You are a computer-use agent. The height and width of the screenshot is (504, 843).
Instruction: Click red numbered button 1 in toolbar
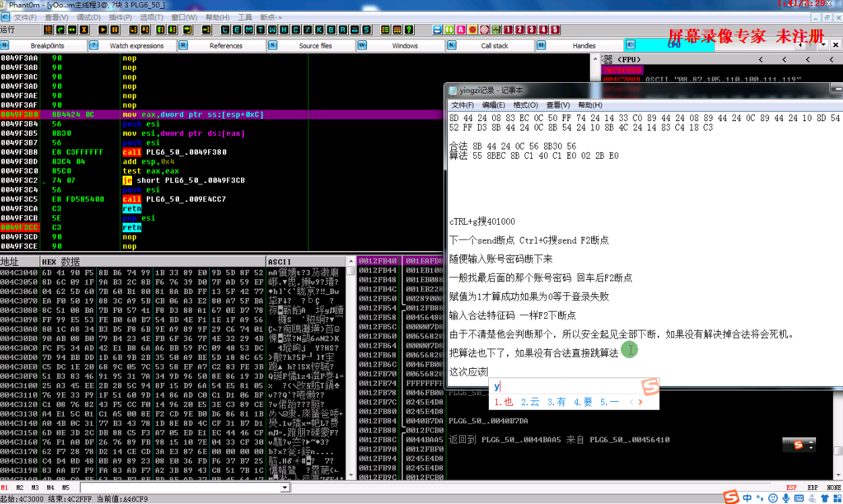(507, 30)
